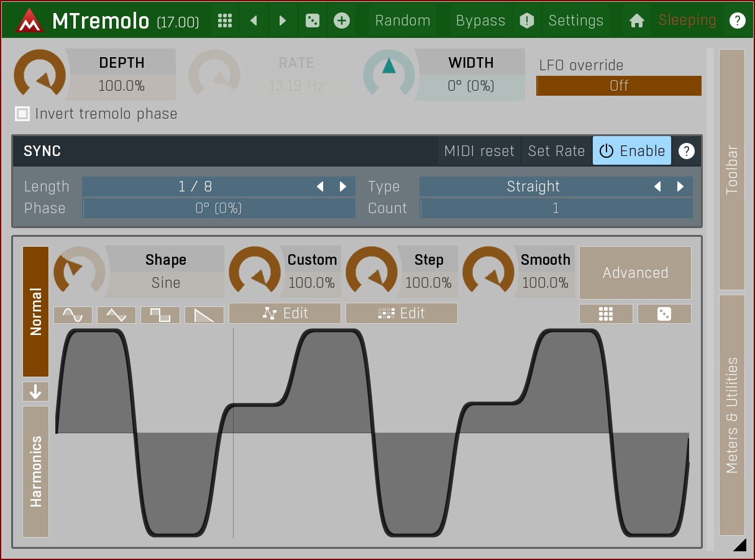Open the LFO override dropdown
This screenshot has height=560, width=755.
coord(618,86)
